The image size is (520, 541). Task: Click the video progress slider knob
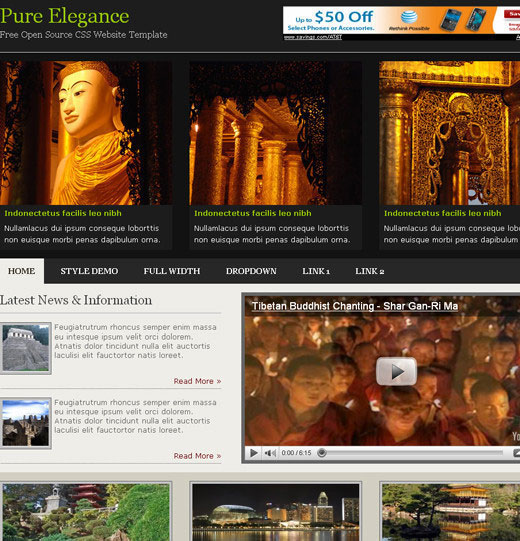(x=322, y=453)
